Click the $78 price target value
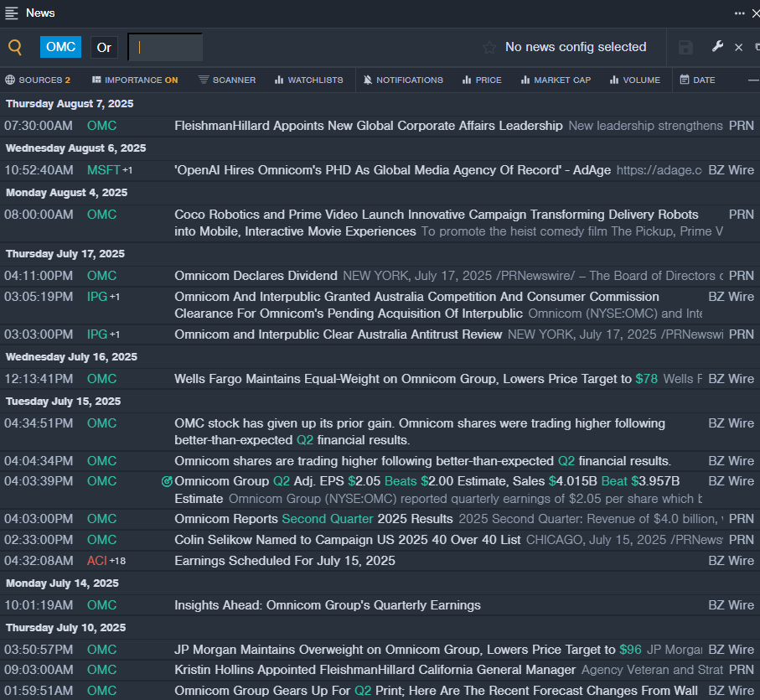The height and width of the screenshot is (700, 760). coord(647,379)
